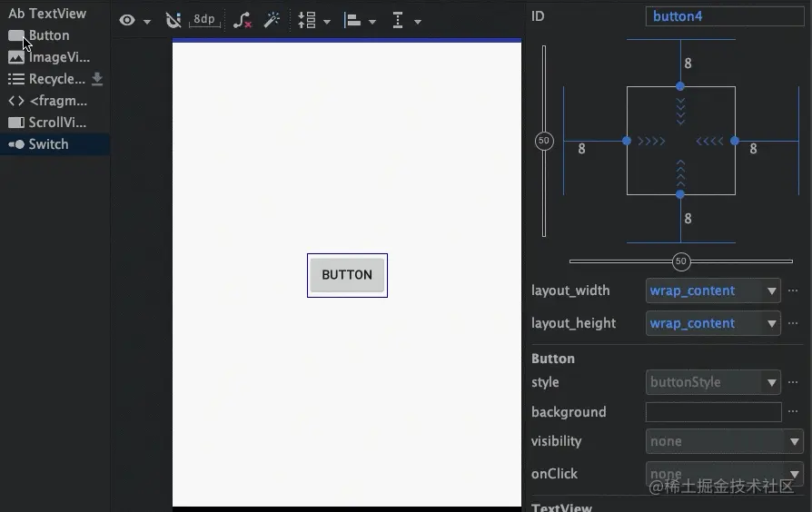Click the clear all constraints icon
This screenshot has width=812, height=512.
pos(242,20)
